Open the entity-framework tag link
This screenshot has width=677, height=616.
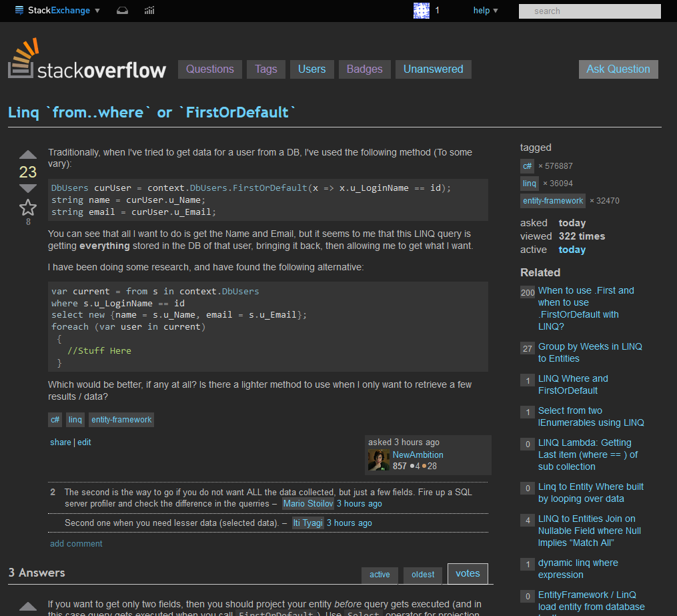click(x=121, y=419)
